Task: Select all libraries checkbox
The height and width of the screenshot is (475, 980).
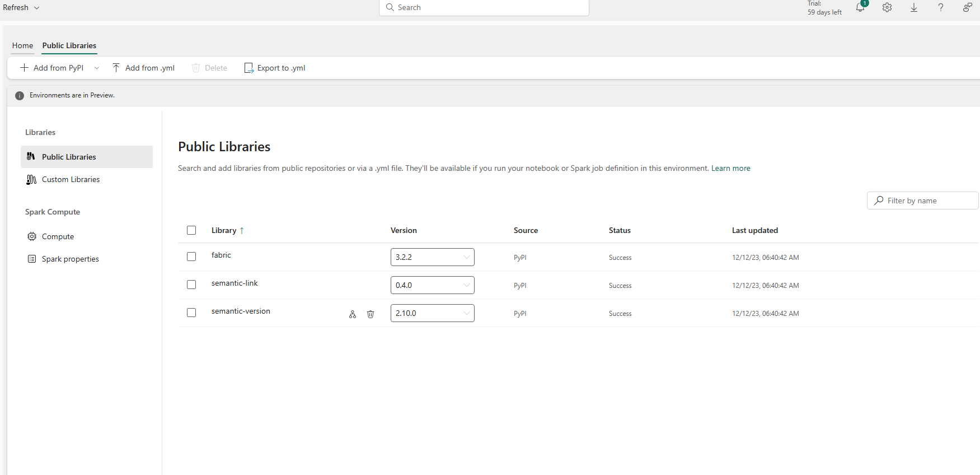Action: coord(191,230)
